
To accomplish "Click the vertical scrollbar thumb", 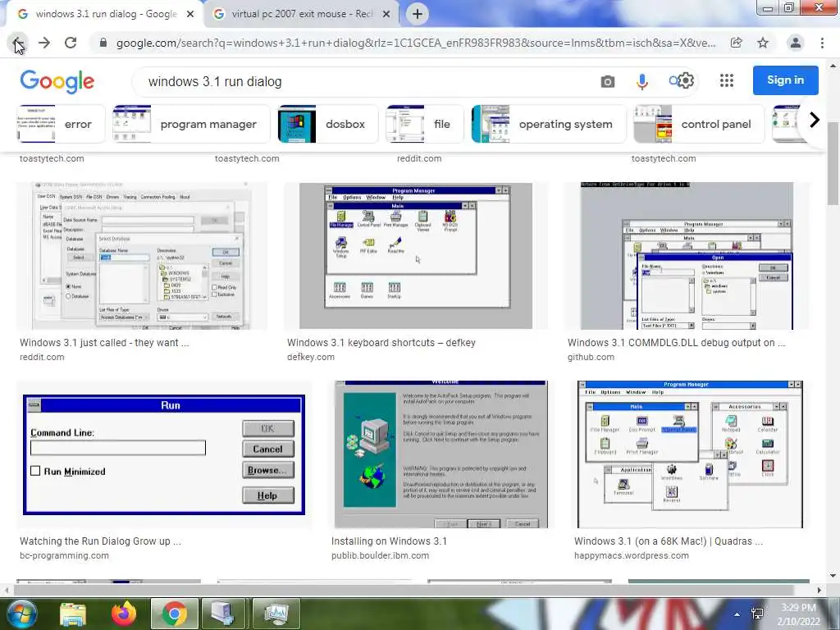I will point(833,163).
